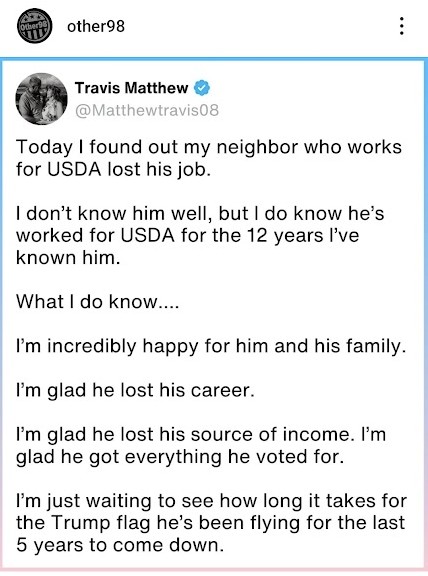
Task: Click the 'Today I found out' paragraph
Action: coord(209,158)
